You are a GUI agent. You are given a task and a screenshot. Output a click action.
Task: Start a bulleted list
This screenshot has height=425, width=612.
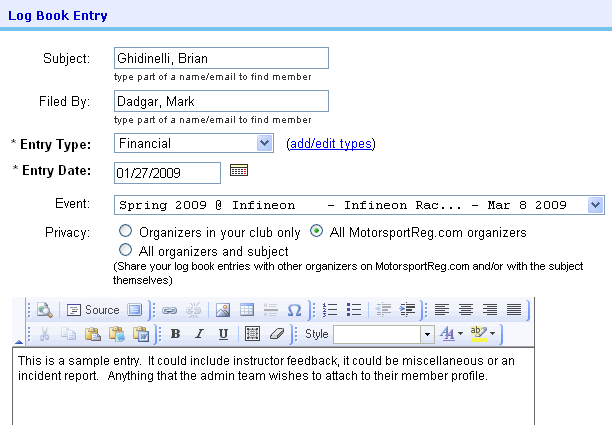tap(354, 310)
